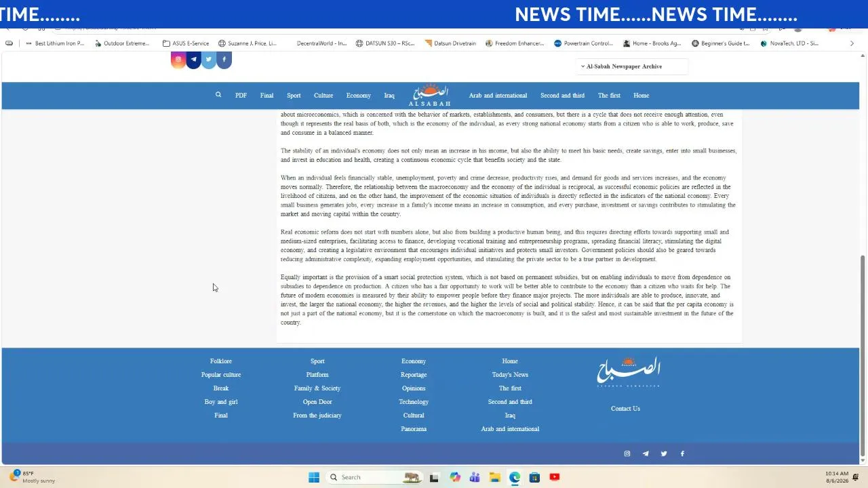The height and width of the screenshot is (488, 868).
Task: Open the Best Lithium Iron bookmark
Action: tap(54, 43)
